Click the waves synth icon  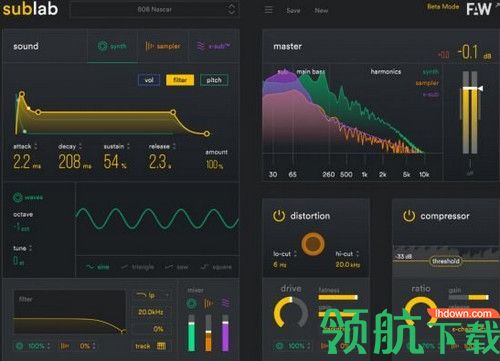click(x=18, y=197)
